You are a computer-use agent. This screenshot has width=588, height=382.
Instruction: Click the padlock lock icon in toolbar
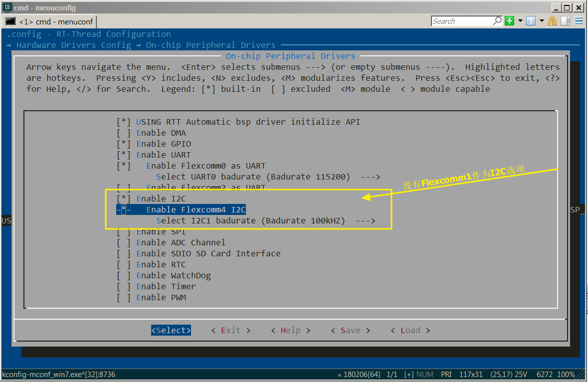[x=552, y=21]
